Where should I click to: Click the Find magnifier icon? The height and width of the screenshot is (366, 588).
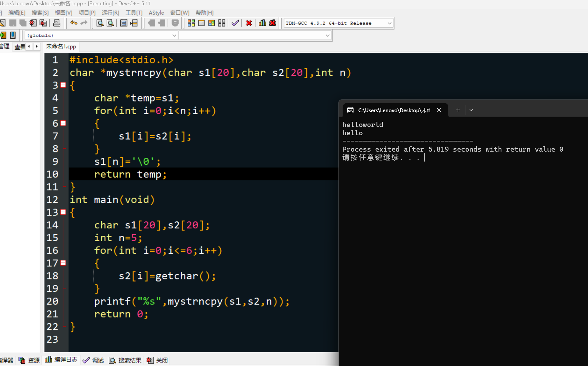point(100,23)
